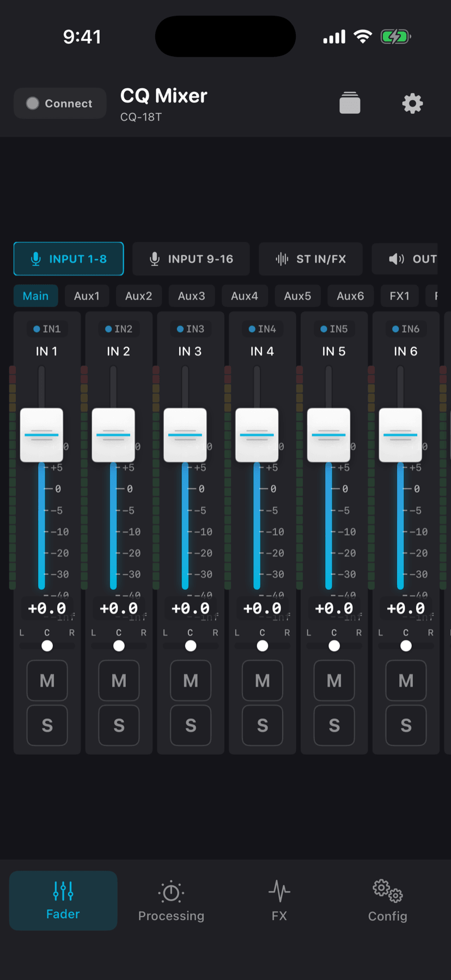
Task: Tap the cellular signal bars
Action: point(334,37)
